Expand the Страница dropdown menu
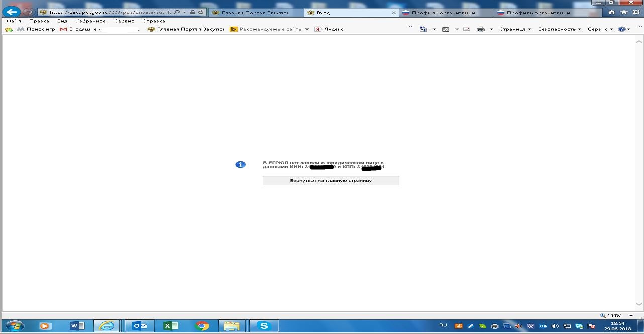Viewport: 644px width, 334px height. (x=515, y=29)
